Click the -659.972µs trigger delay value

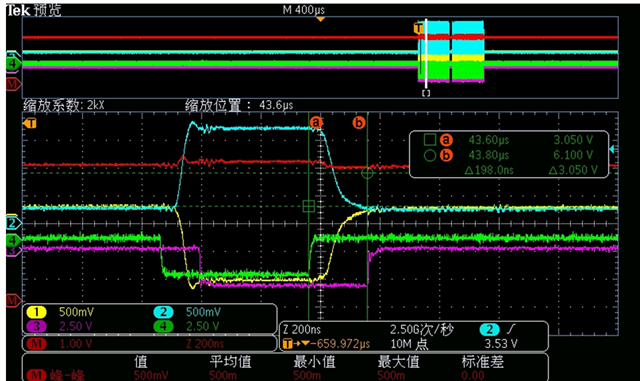[x=340, y=344]
